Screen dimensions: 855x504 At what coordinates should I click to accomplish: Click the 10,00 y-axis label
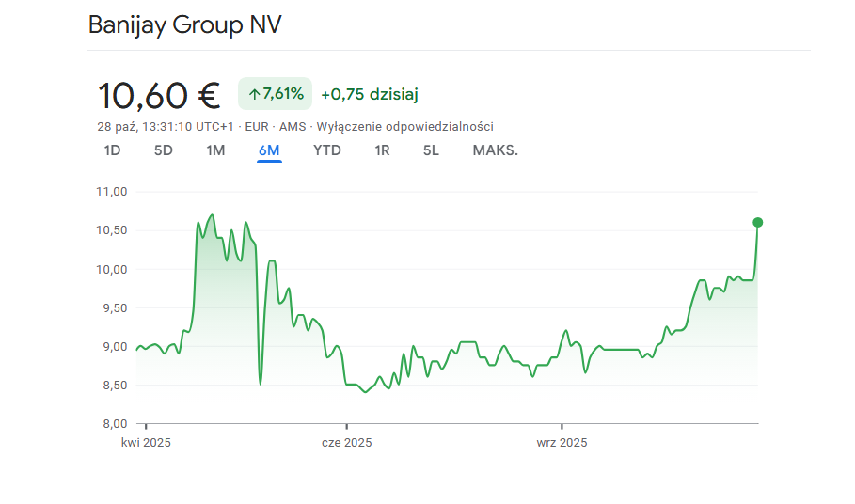pyautogui.click(x=112, y=270)
